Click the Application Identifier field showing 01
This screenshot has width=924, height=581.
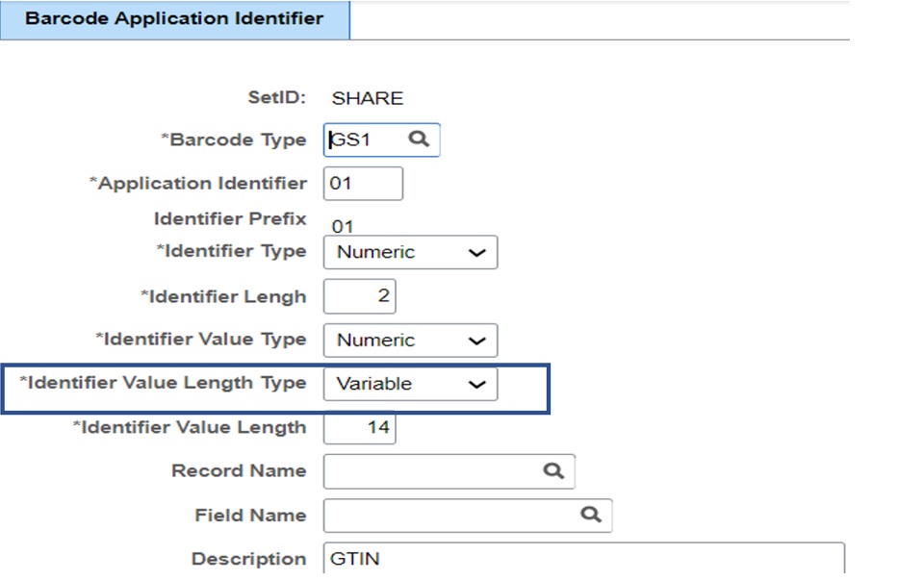363,183
